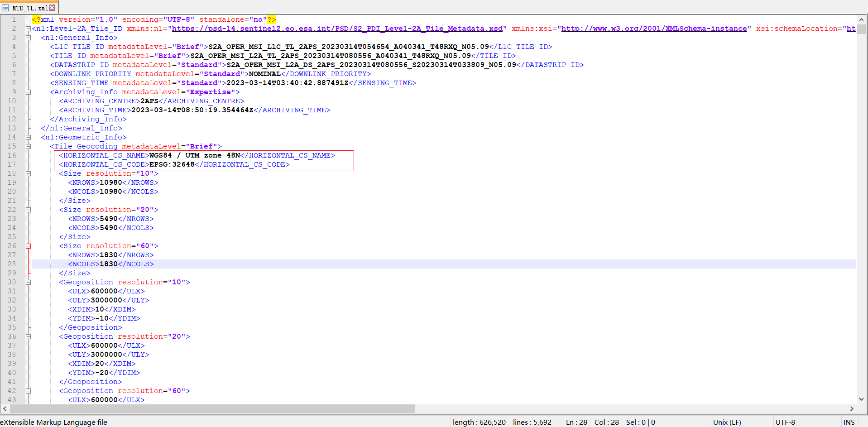Image resolution: width=868 pixels, height=427 pixels.
Task: Click the 'Col : 28' status bar entry
Action: coord(606,422)
